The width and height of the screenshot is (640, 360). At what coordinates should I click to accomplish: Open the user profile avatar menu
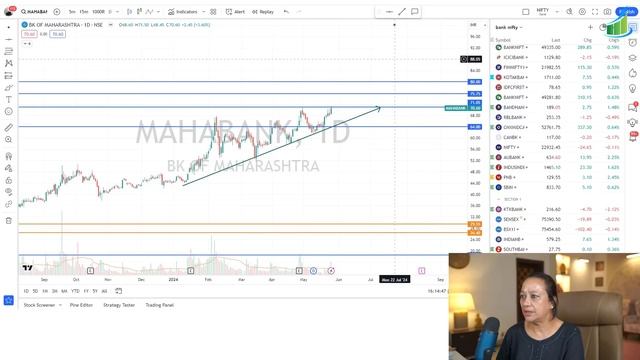click(9, 11)
